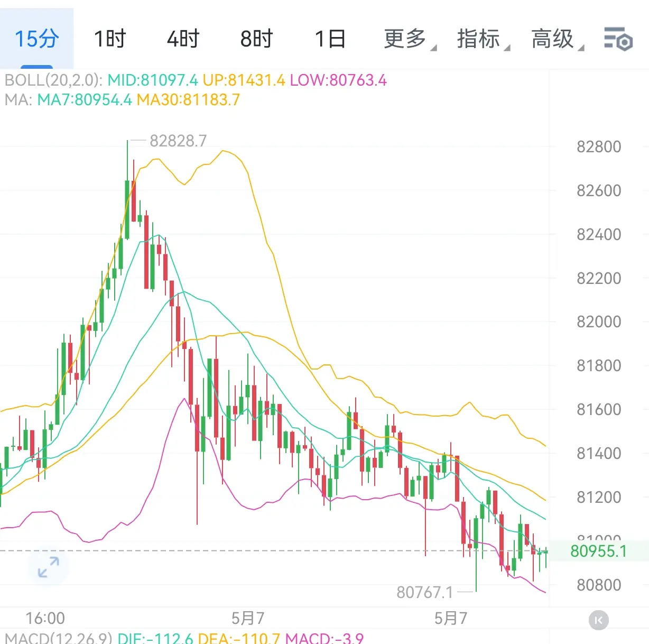Switch to the 8时 timeframe
This screenshot has height=644, width=649.
click(x=257, y=39)
